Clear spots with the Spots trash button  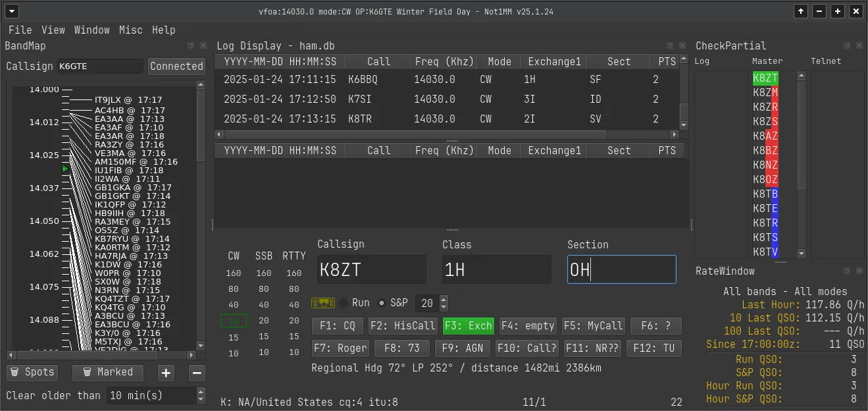pos(32,372)
